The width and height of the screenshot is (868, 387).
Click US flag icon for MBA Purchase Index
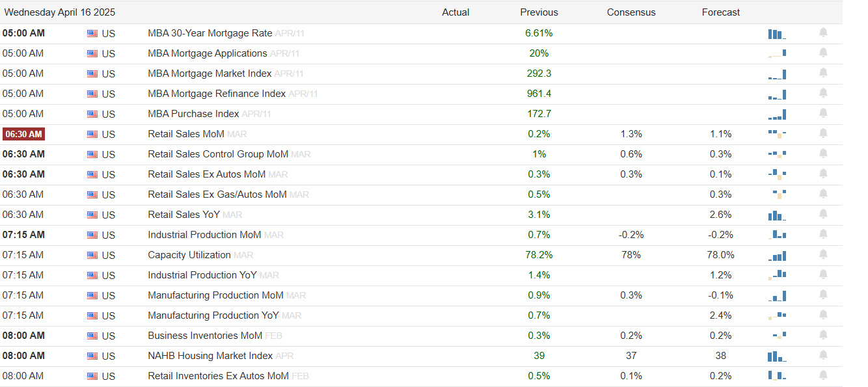[x=92, y=114]
